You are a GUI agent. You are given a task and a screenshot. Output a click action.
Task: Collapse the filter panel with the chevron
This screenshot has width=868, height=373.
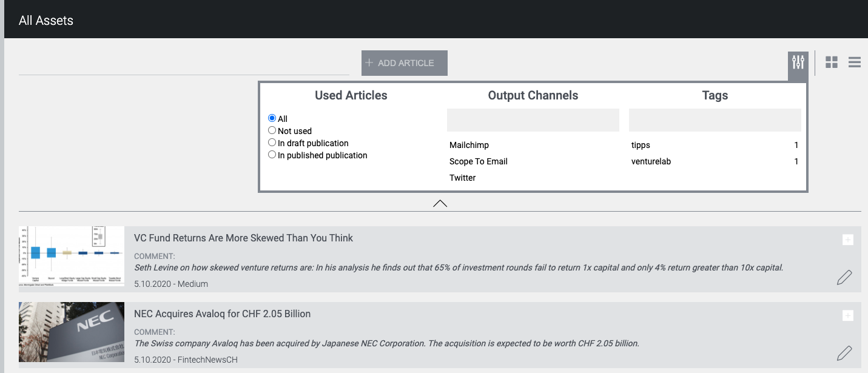(x=440, y=203)
